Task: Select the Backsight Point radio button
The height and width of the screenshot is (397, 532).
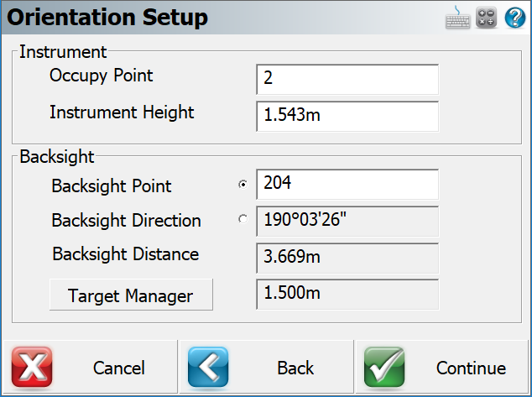Action: pos(243,185)
